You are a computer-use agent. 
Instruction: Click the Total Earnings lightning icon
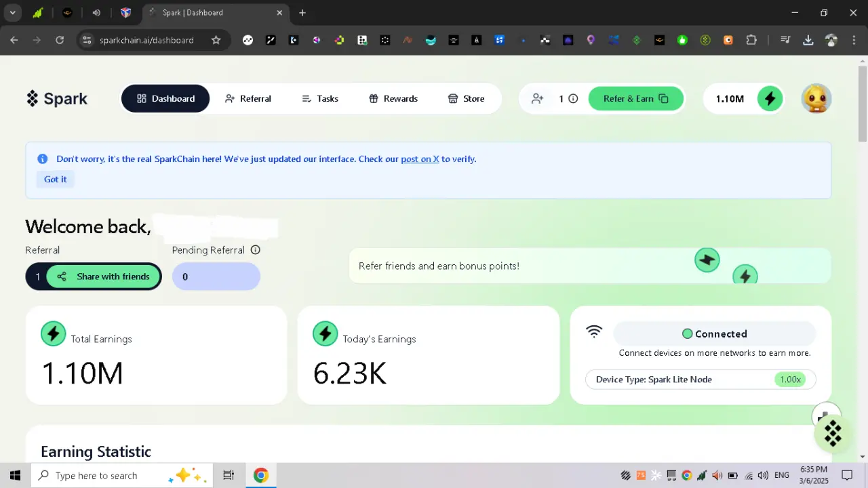click(x=54, y=333)
